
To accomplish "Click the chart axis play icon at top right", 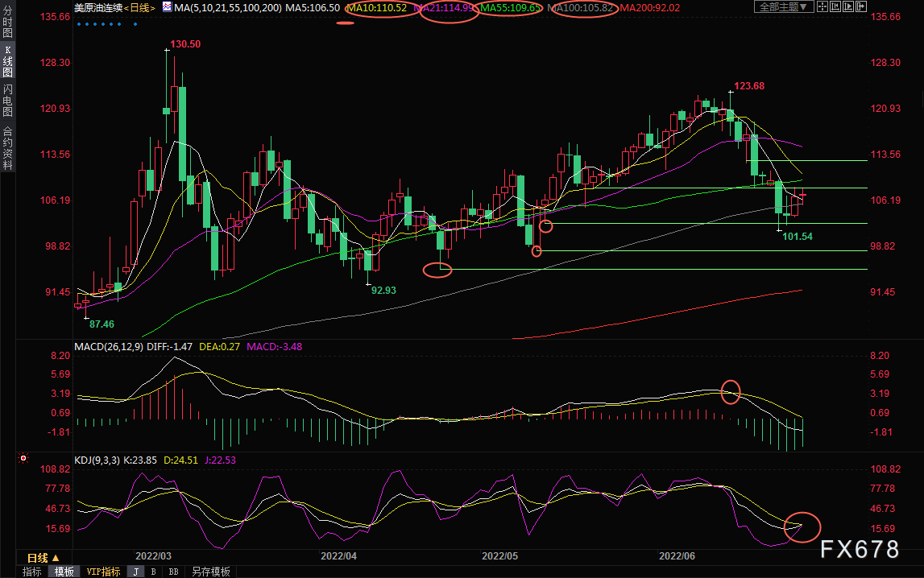I will pyautogui.click(x=848, y=6).
